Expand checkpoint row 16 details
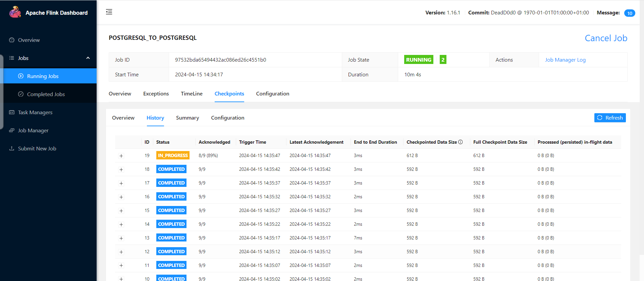644x281 pixels. pos(121,197)
